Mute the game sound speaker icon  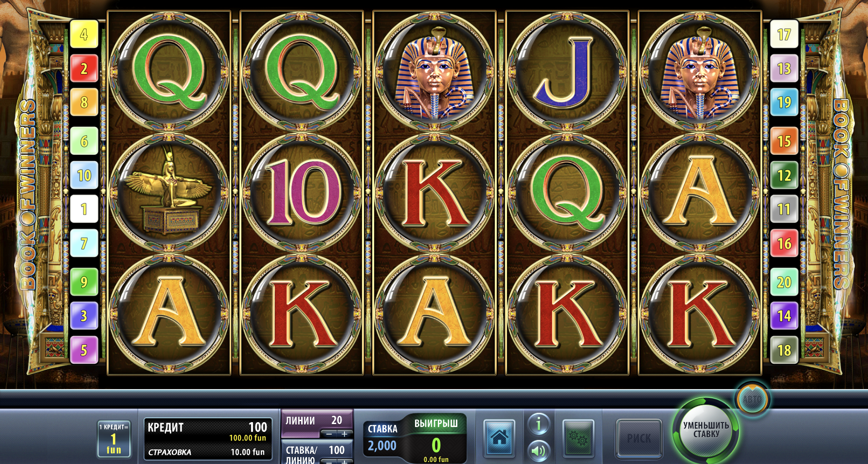538,451
